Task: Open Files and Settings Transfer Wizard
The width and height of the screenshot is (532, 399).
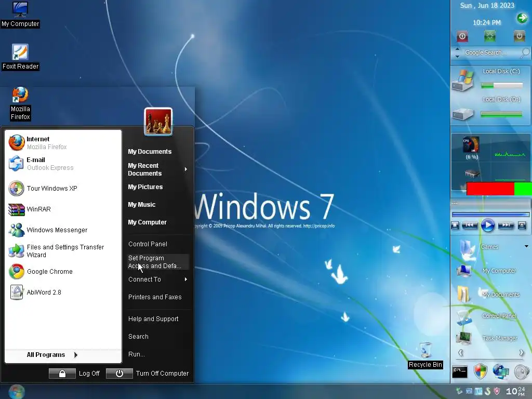Action: [x=63, y=251]
